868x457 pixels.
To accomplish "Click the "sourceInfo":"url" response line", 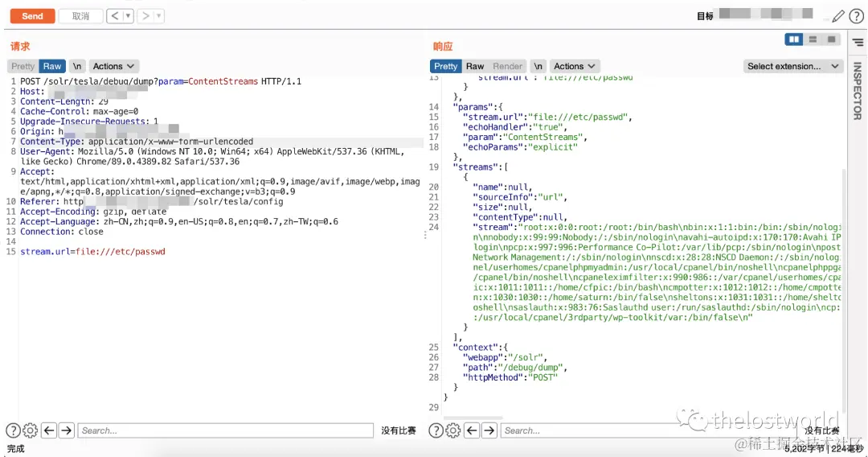I will point(520,196).
